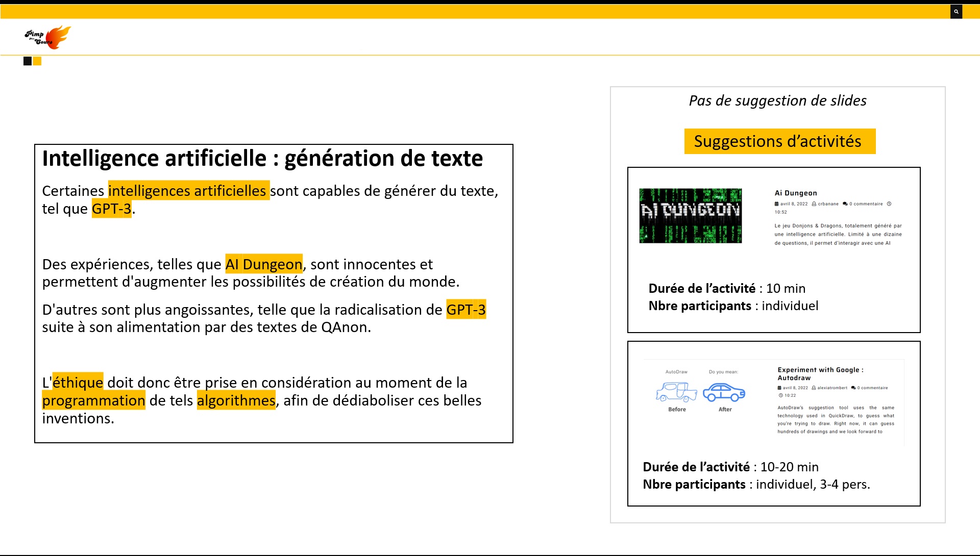This screenshot has height=556, width=980.
Task: Click the search magnifier icon in the top bar
Action: coord(956,11)
